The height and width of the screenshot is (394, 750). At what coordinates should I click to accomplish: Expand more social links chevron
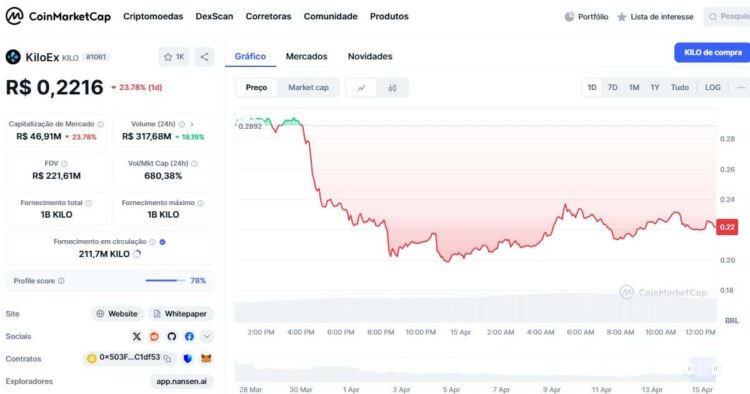point(207,336)
